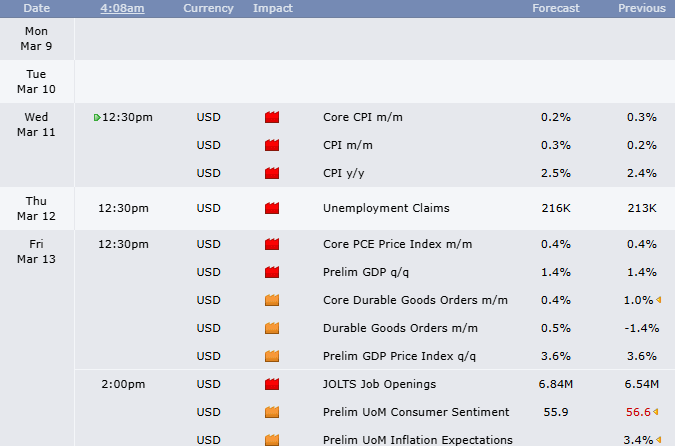Select the Tue Mar 10 date cell
The height and width of the screenshot is (446, 675).
tap(37, 82)
